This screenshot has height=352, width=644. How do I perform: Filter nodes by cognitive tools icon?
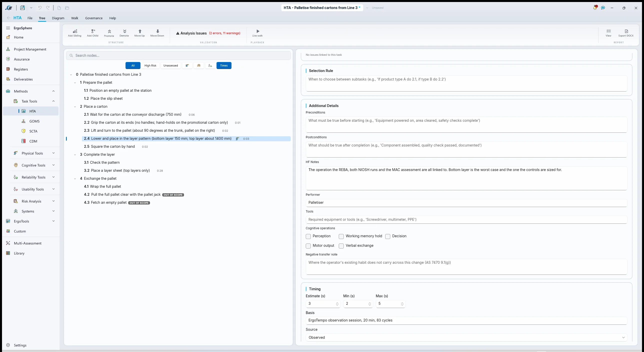coord(199,65)
